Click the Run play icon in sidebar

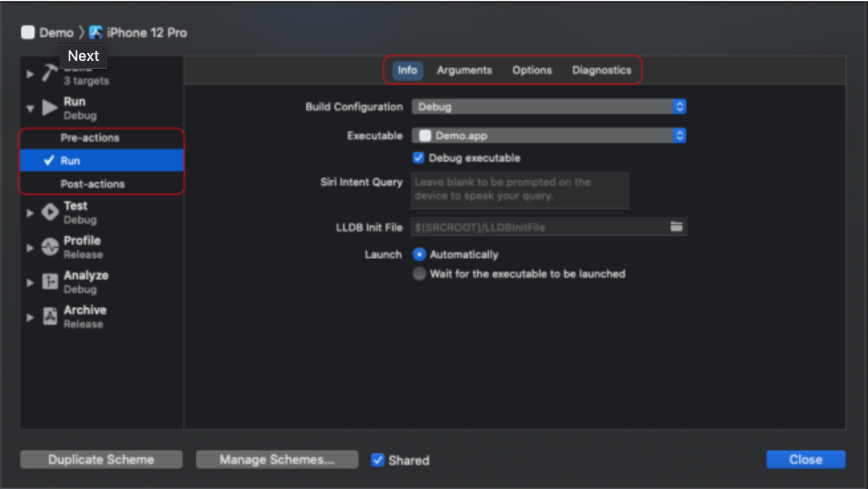point(50,108)
